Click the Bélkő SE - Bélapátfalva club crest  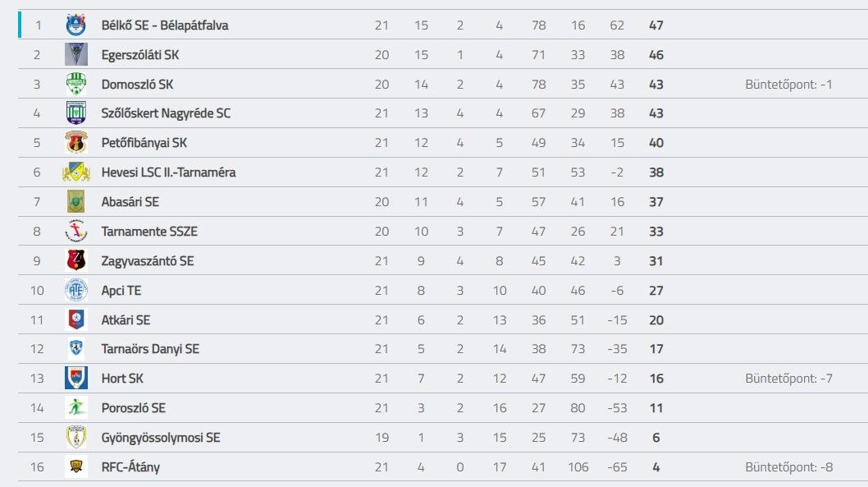point(75,25)
